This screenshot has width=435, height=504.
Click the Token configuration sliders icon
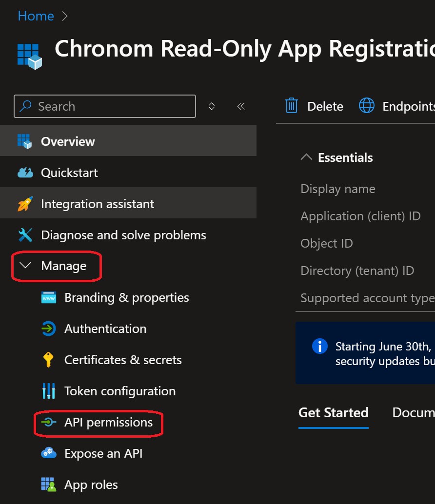point(49,391)
